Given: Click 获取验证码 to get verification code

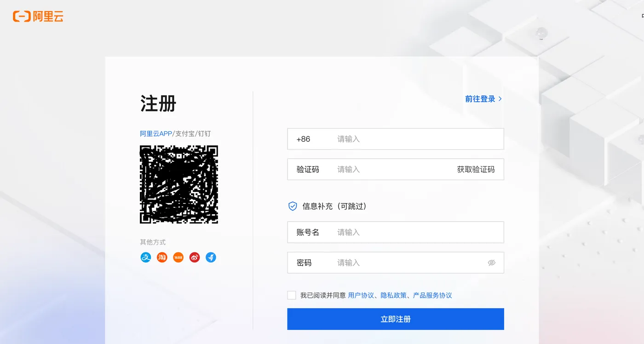Looking at the screenshot, I should pyautogui.click(x=476, y=169).
